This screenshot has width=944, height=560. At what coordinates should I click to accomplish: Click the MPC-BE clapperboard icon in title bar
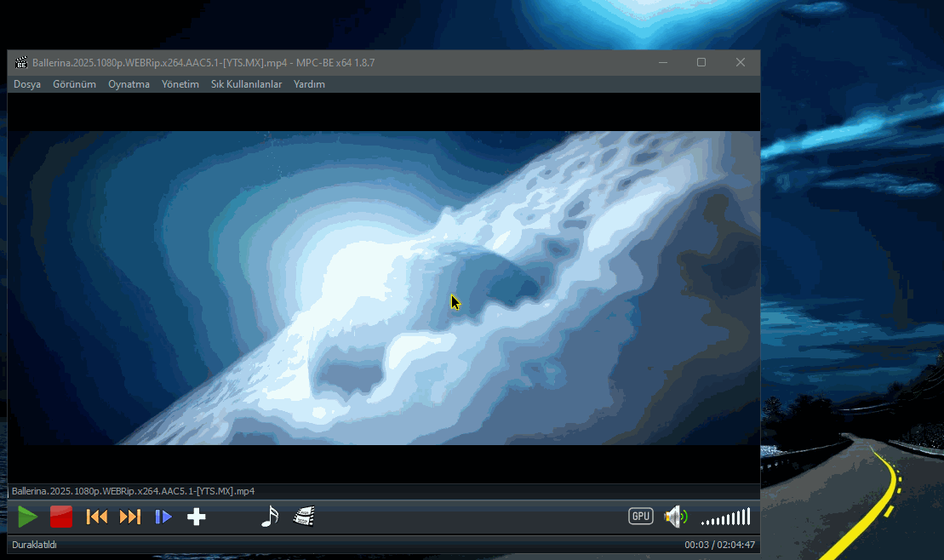point(21,63)
